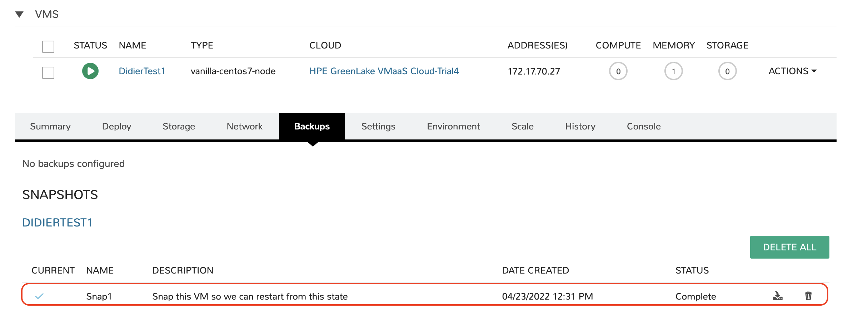Screen dimensions: 868x321
Task: Click the CURRENT column header
Action: (53, 270)
